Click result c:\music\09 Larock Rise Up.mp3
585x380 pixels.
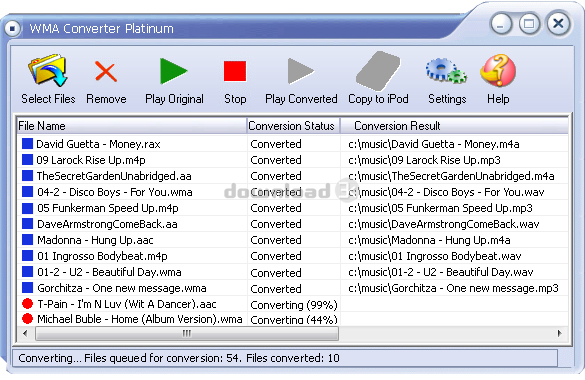[x=424, y=160]
